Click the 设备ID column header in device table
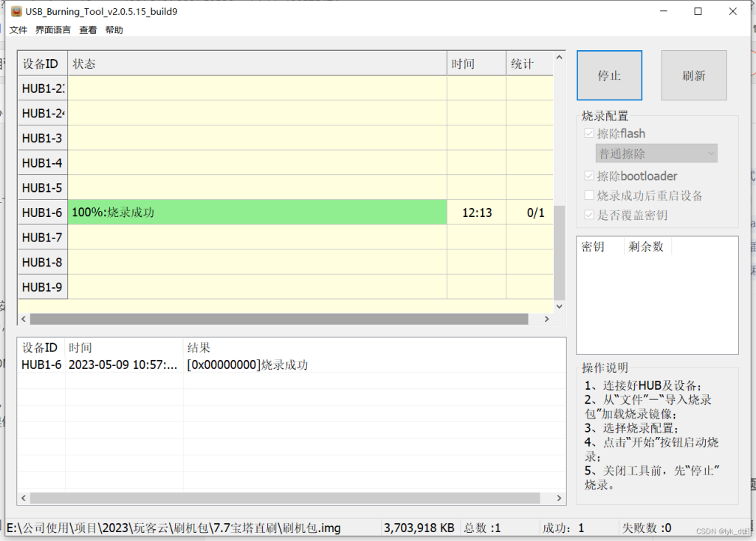 pos(42,63)
